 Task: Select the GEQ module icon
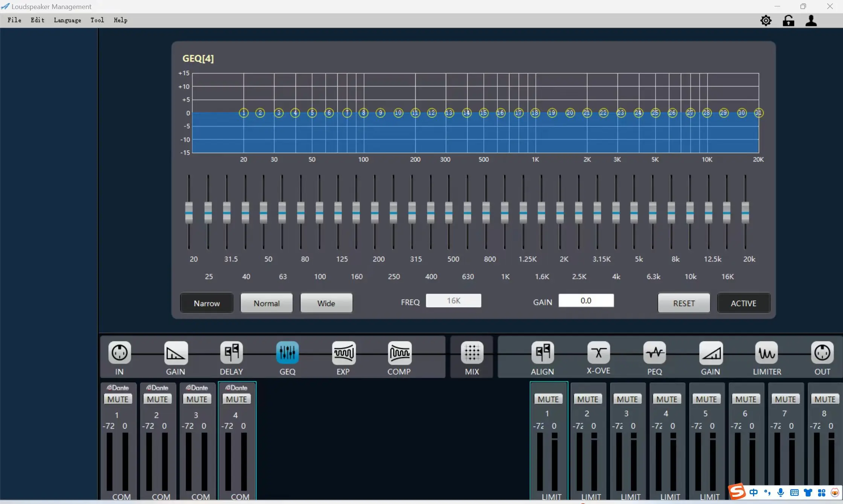(x=287, y=353)
